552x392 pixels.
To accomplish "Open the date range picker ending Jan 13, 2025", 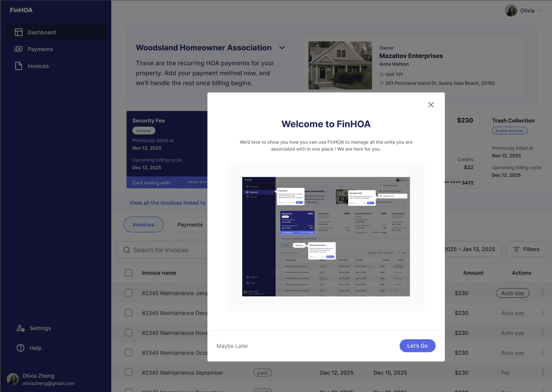I will (x=473, y=249).
